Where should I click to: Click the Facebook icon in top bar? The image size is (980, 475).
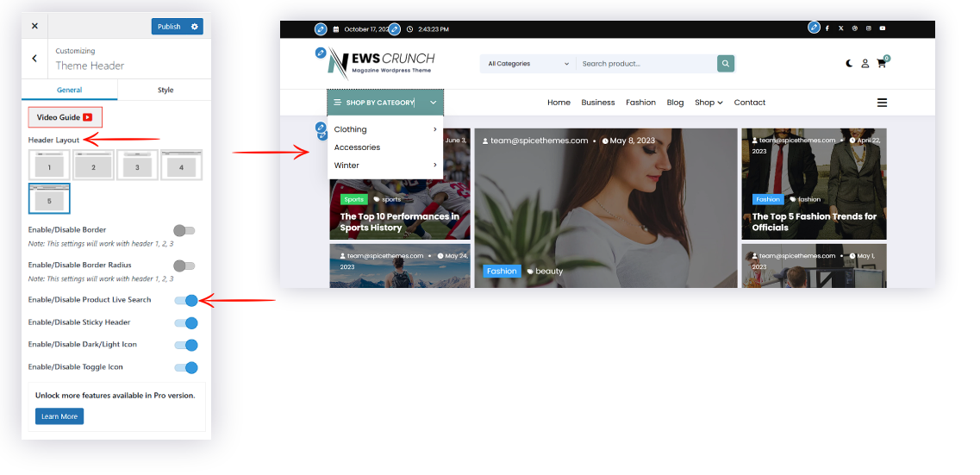point(827,28)
